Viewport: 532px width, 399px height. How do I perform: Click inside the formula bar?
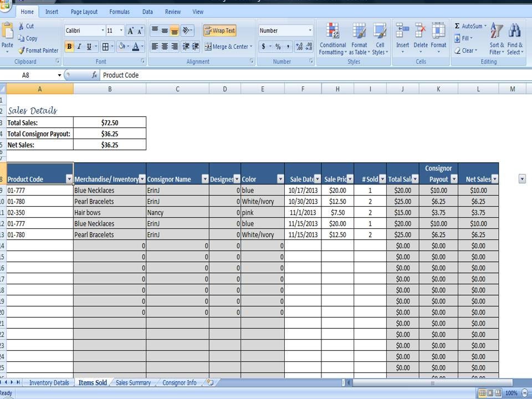(222, 75)
